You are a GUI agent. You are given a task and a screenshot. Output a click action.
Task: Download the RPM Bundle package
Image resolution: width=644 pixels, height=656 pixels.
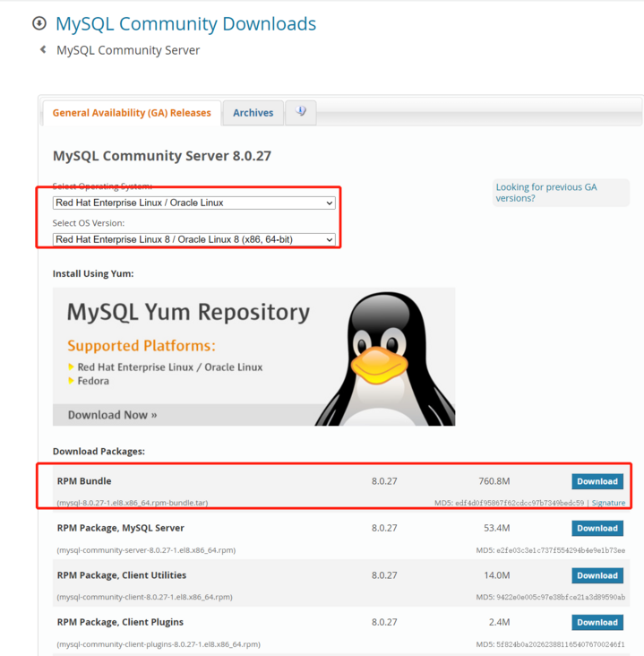click(x=597, y=481)
